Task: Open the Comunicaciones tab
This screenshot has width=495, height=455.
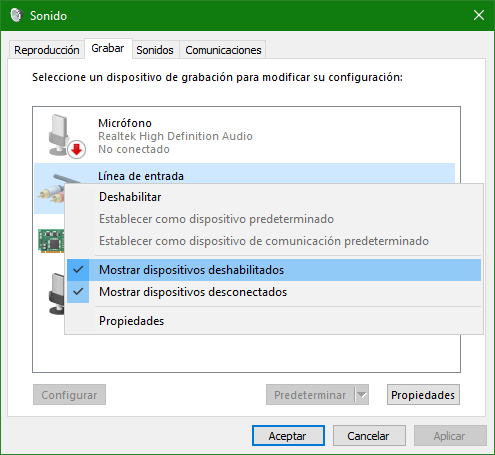Action: coord(223,50)
